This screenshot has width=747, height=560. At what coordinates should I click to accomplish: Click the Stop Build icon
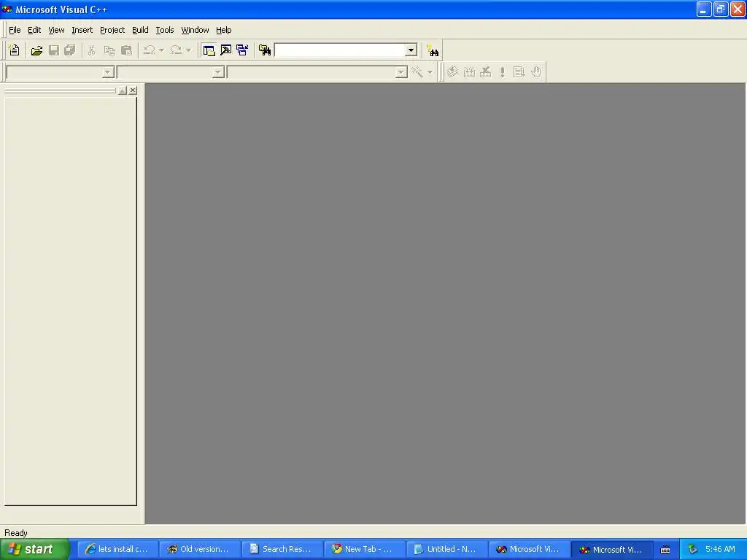coord(485,72)
